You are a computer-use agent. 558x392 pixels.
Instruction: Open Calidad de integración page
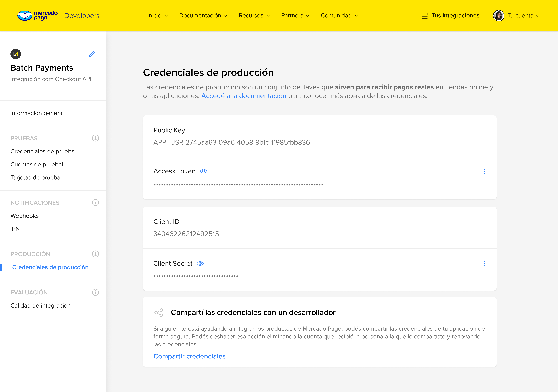41,306
